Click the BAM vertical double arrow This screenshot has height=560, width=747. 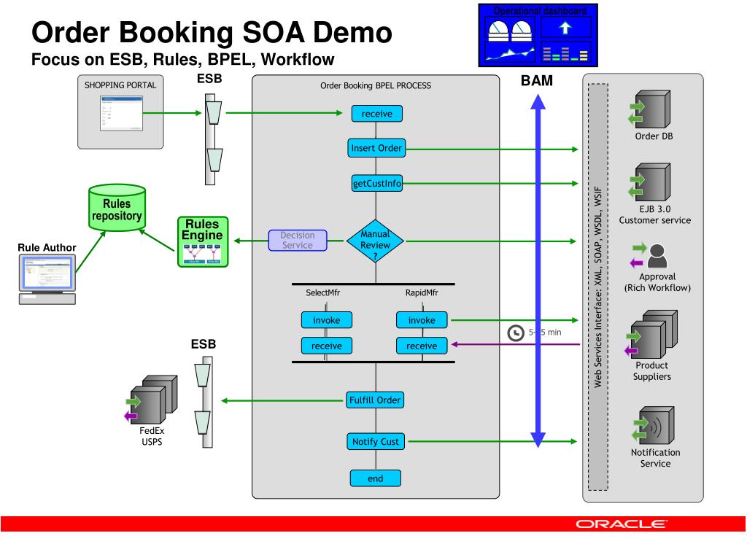coord(538,271)
